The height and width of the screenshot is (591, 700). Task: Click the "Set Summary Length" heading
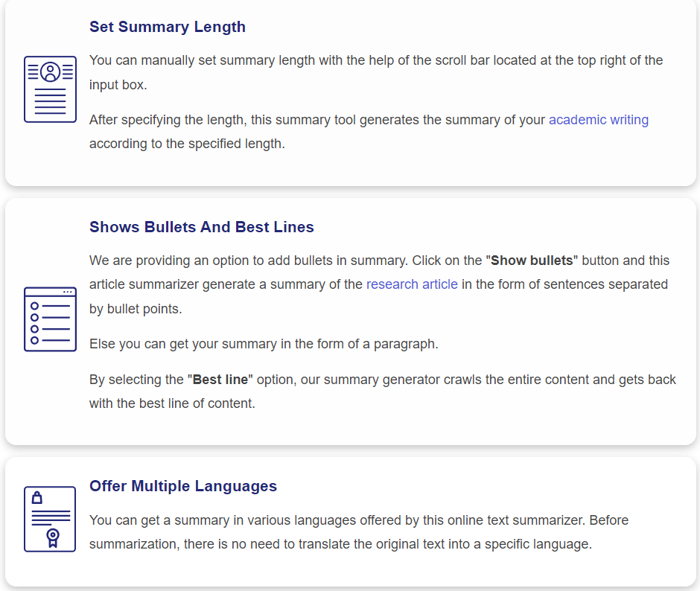click(x=167, y=27)
